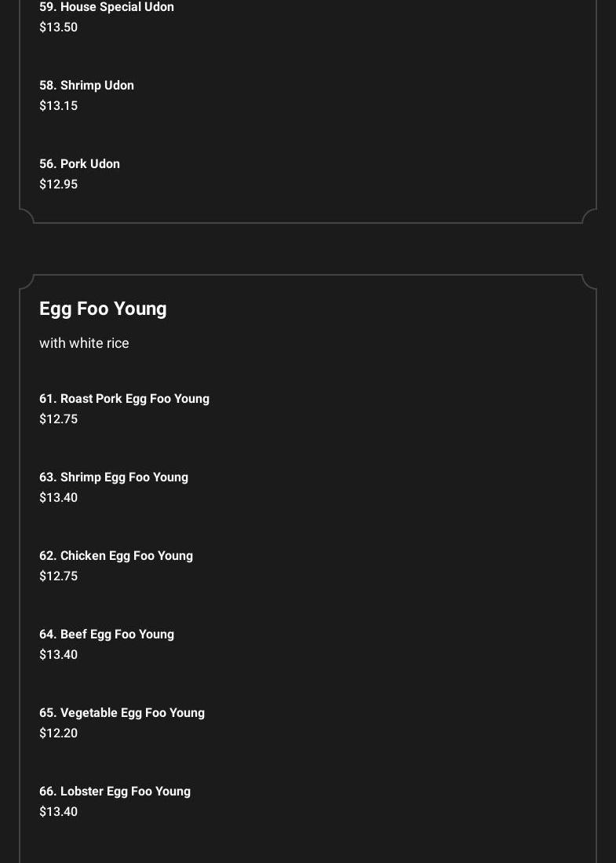This screenshot has height=863, width=616.
Task: Choose the Pork Udon dish
Action: tap(80, 164)
